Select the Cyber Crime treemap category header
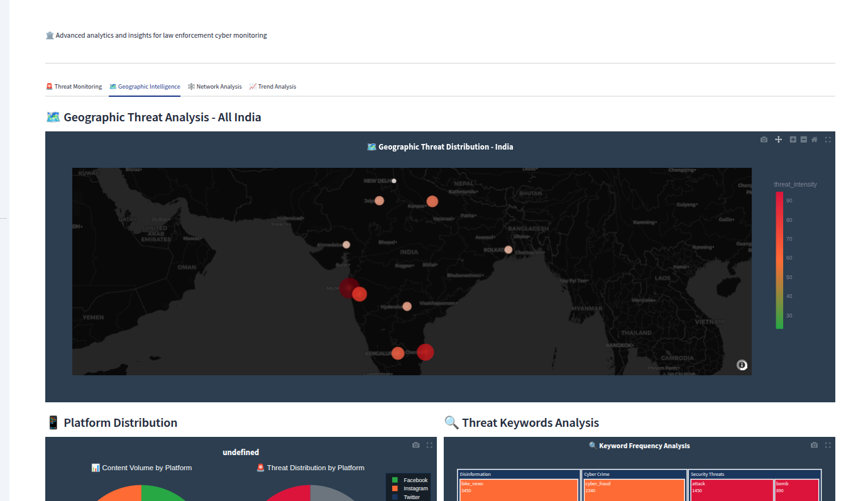The height and width of the screenshot is (501, 868). click(x=635, y=474)
